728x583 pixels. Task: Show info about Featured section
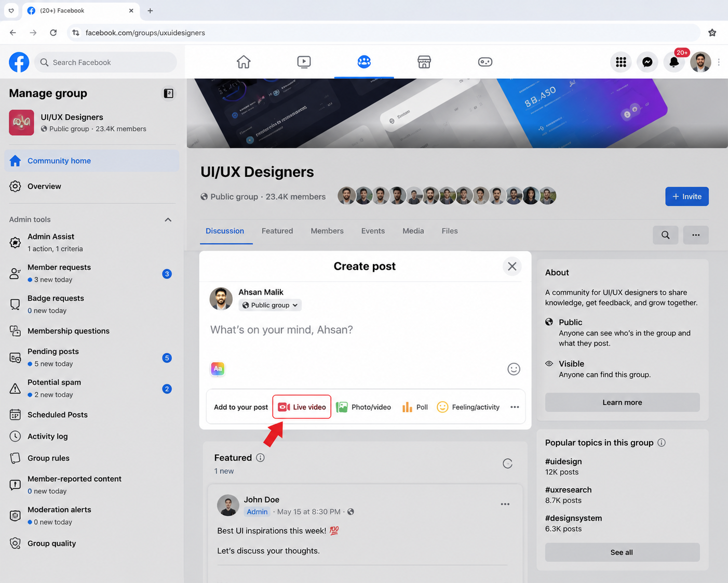point(261,458)
